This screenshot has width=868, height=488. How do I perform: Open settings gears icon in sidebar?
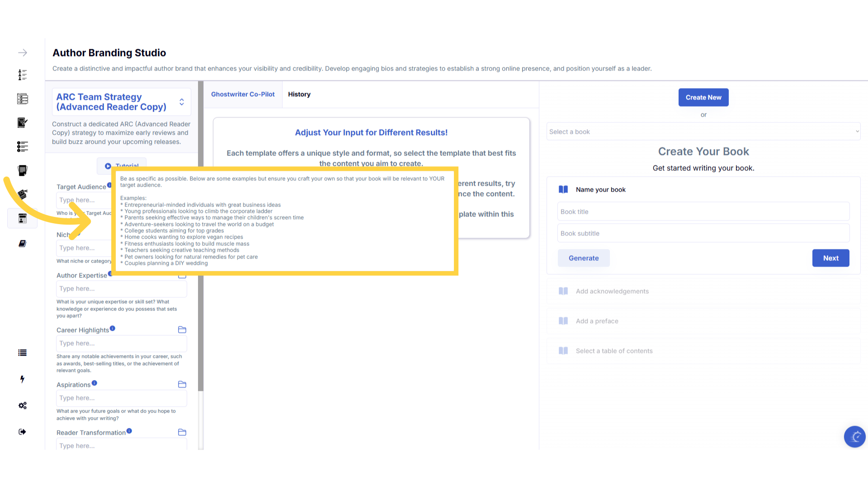pyautogui.click(x=23, y=405)
